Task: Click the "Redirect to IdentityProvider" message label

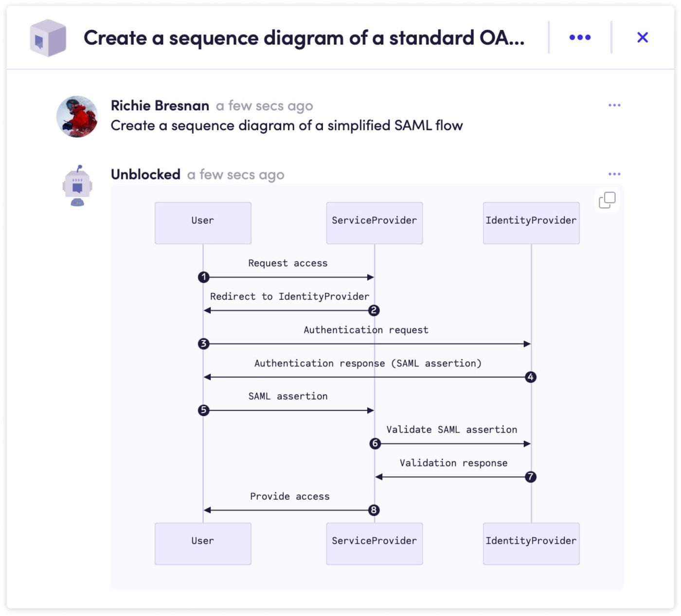Action: (289, 297)
